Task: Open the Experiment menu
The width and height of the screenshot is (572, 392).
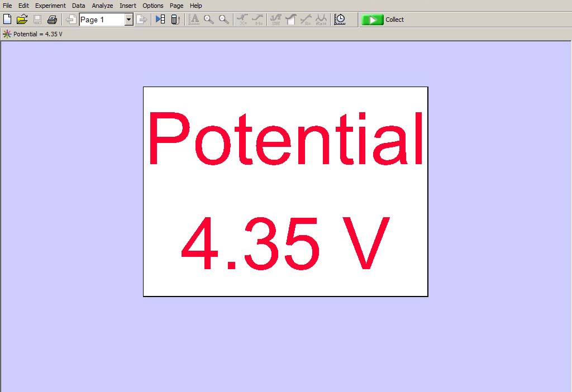Action: [x=50, y=6]
